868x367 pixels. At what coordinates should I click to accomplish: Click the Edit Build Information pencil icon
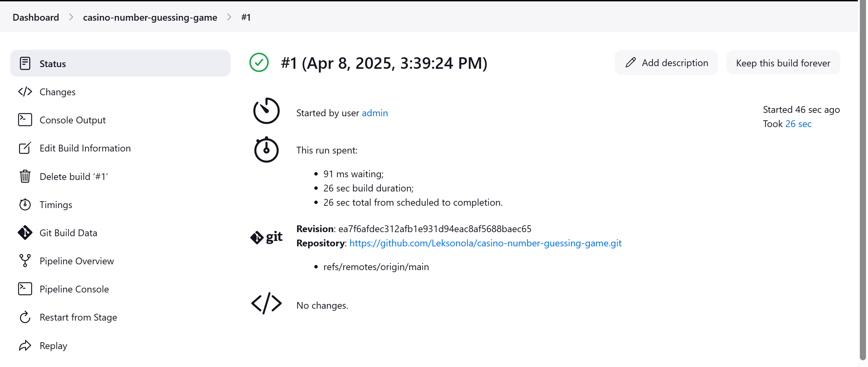[25, 148]
